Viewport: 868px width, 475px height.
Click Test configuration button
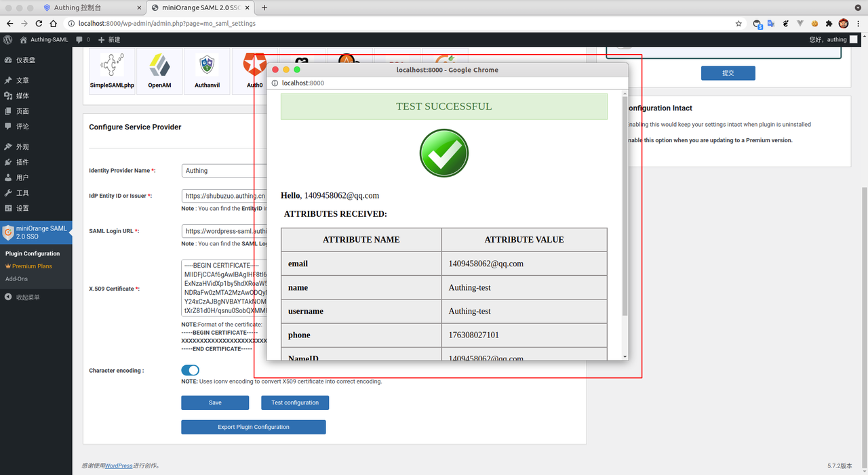coord(295,402)
